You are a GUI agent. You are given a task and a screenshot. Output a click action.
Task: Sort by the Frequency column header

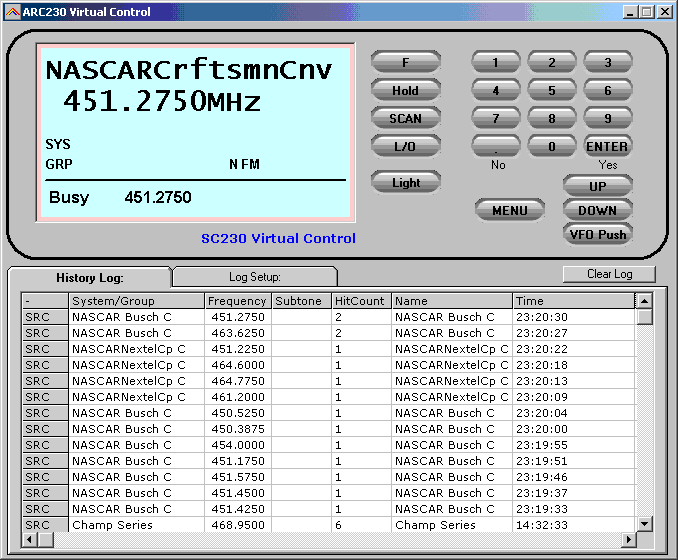238,301
